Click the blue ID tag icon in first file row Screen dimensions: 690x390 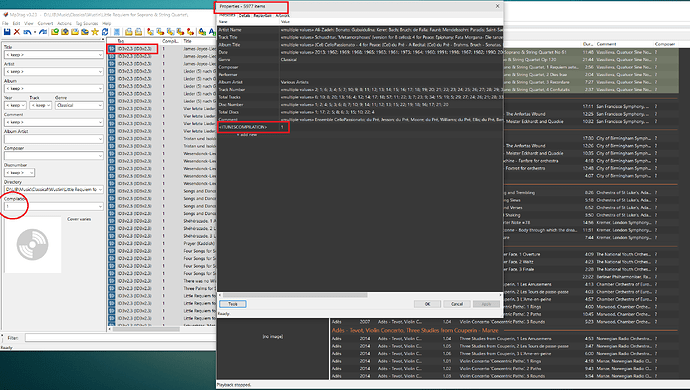[x=112, y=49]
